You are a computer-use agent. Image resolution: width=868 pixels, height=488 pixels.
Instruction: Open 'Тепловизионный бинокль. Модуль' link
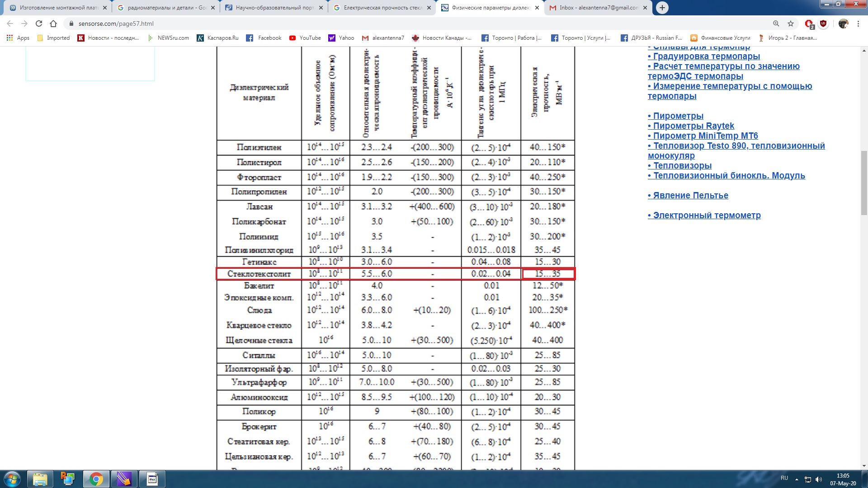click(726, 176)
